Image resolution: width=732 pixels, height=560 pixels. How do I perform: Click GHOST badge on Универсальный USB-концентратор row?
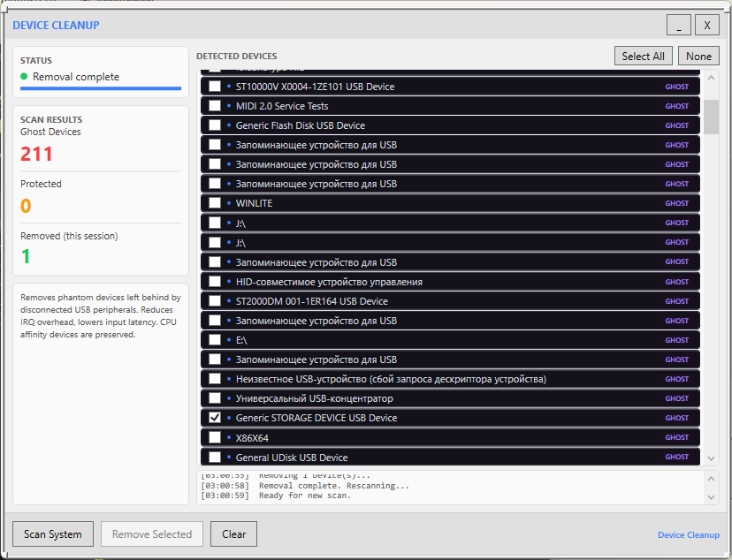(x=676, y=398)
